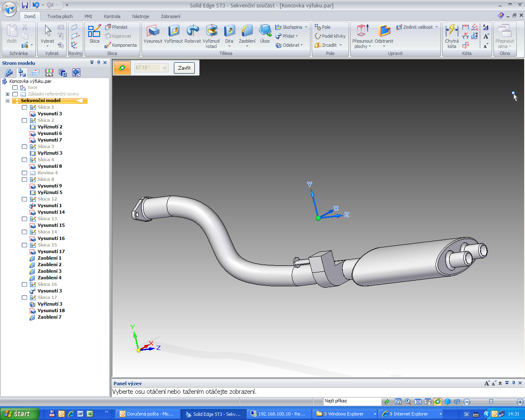Click the Zavřít button
The image size is (525, 420).
[x=184, y=68]
